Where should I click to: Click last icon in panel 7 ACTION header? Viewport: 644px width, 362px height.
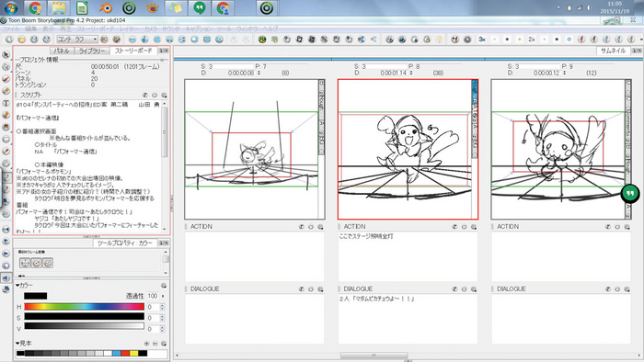click(320, 227)
